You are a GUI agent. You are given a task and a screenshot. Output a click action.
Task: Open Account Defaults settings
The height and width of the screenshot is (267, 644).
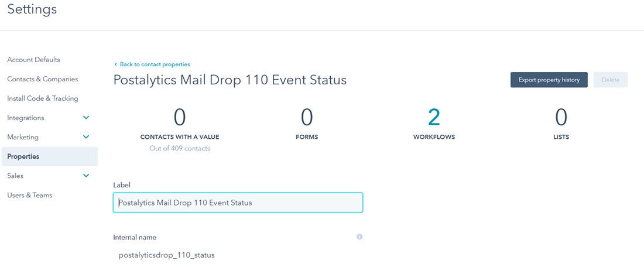[34, 60]
